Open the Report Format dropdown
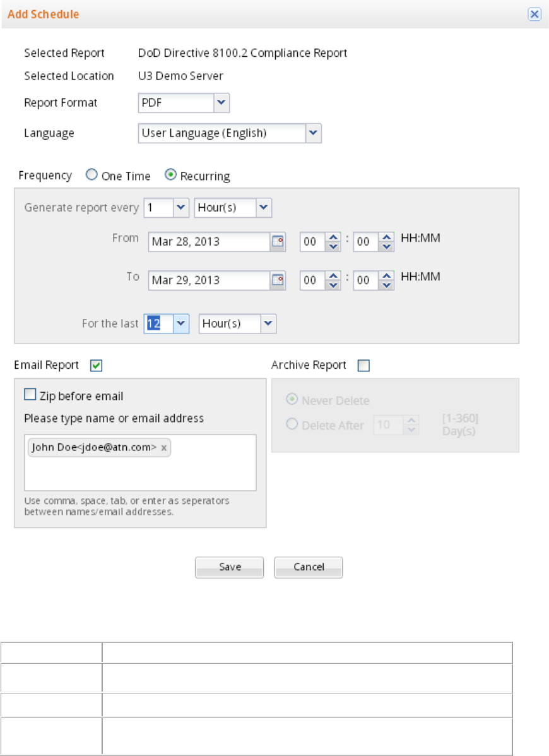Image resolution: width=549 pixels, height=756 pixels. click(221, 102)
